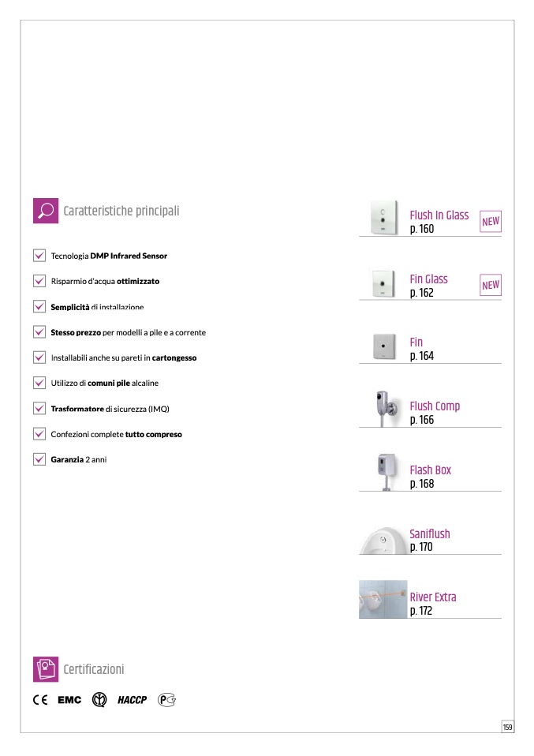534x756 pixels.
Task: Click the Fin product thumbnail
Action: tap(384, 346)
